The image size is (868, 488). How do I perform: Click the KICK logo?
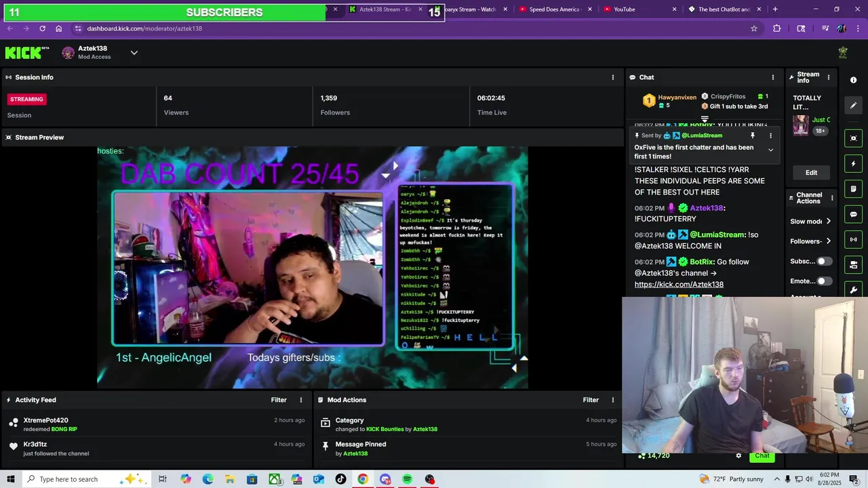pos(27,53)
